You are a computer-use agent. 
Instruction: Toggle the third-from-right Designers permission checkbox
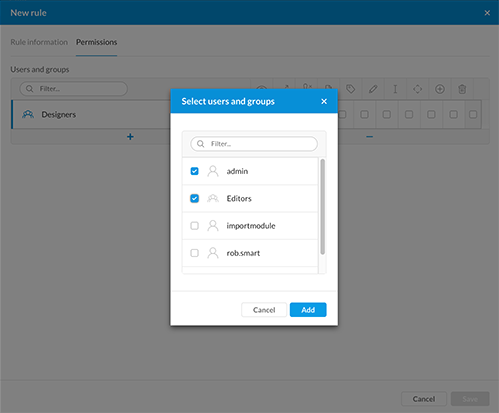tap(431, 115)
